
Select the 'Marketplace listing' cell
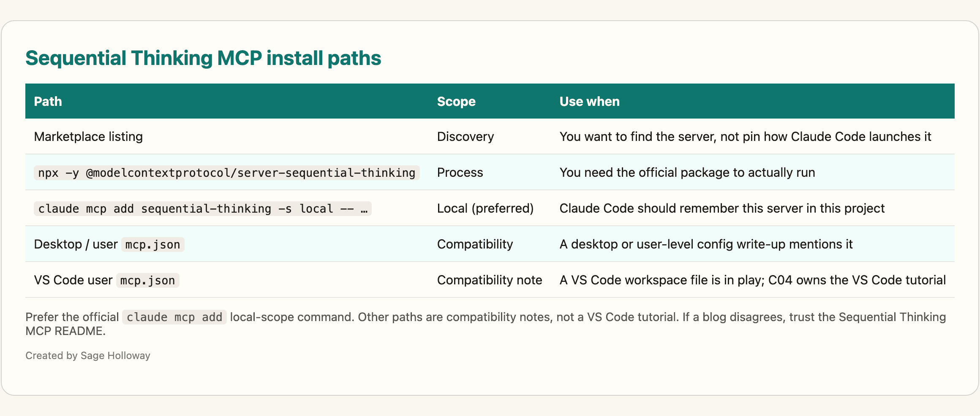pyautogui.click(x=88, y=137)
